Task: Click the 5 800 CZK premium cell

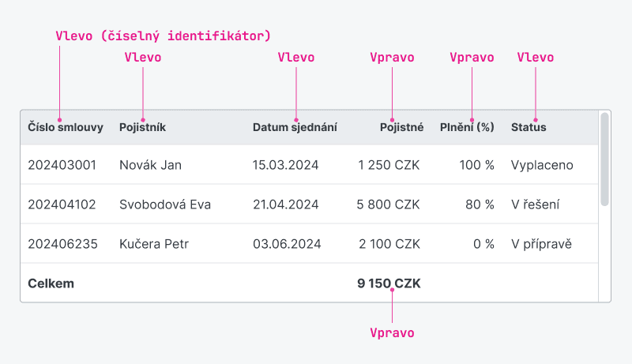Action: [389, 205]
